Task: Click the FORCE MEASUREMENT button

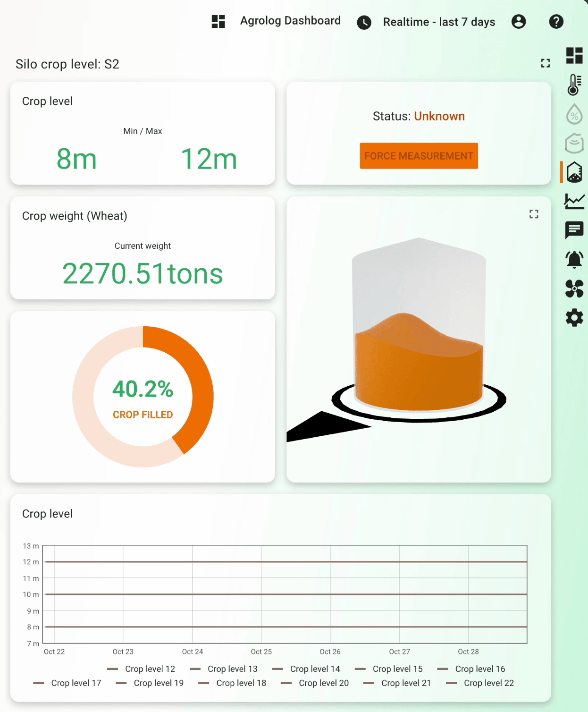Action: [418, 156]
